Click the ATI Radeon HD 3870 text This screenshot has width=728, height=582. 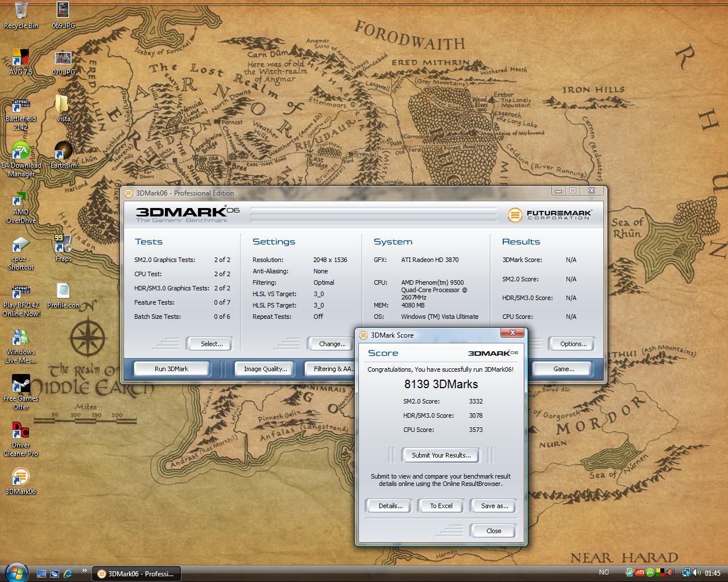tap(429, 260)
